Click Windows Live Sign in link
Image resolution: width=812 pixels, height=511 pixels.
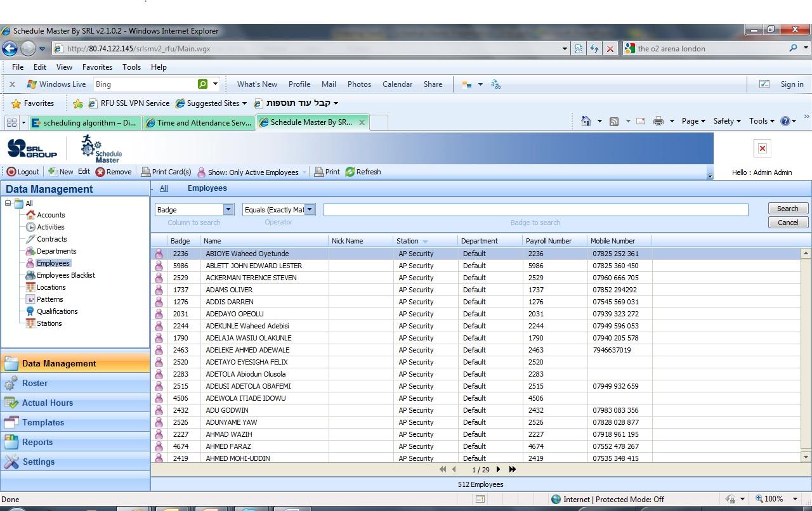click(x=792, y=84)
